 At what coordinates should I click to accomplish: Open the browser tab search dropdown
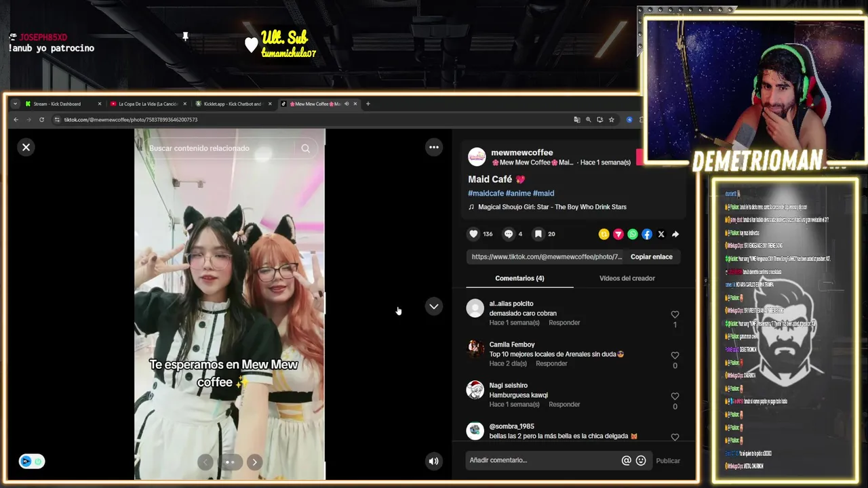click(x=15, y=104)
